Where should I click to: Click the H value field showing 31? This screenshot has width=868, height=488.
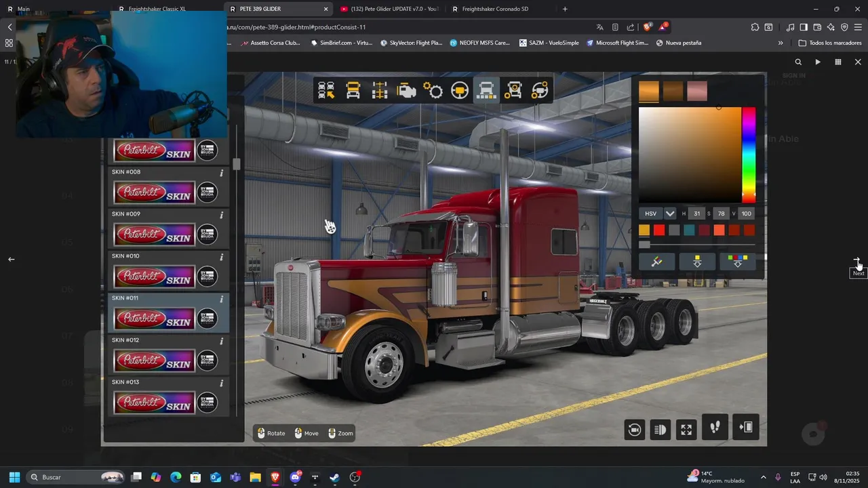tap(696, 213)
